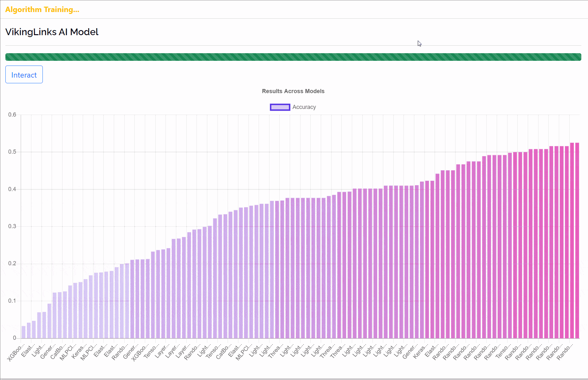Click the leftmost Threa... x-axis label
The width and height of the screenshot is (588, 380).
tap(275, 351)
